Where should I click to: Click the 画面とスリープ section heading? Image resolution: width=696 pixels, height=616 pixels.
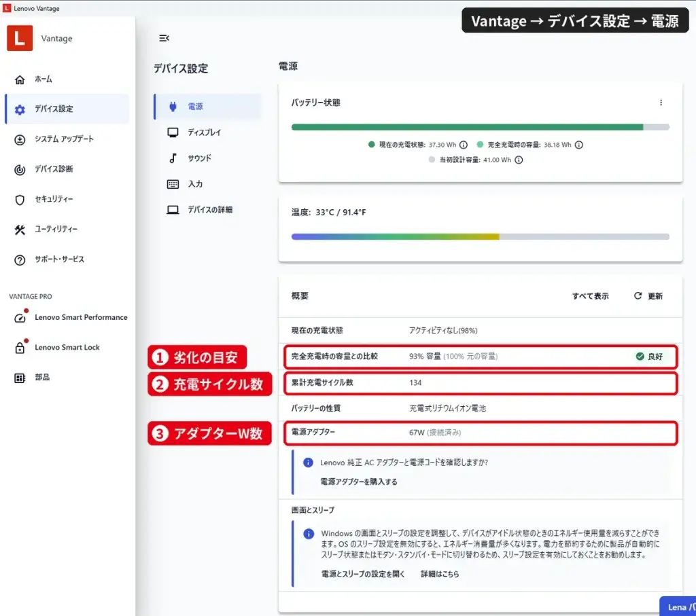[313, 510]
